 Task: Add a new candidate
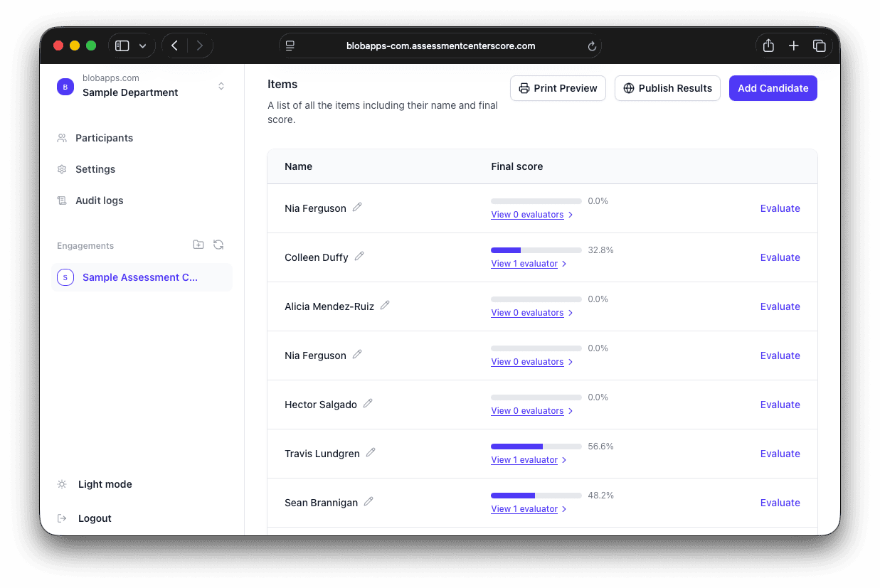tap(773, 88)
